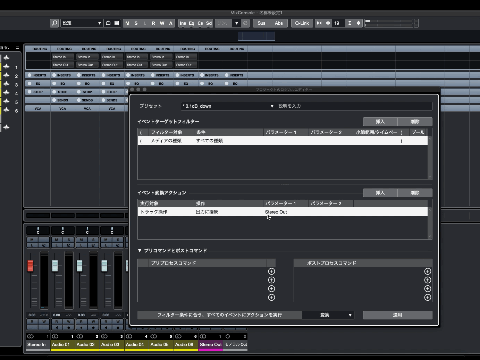The image size is (480, 360).
Task: Click fourth round icon beside post-process command list
Action: pyautogui.click(x=427, y=297)
